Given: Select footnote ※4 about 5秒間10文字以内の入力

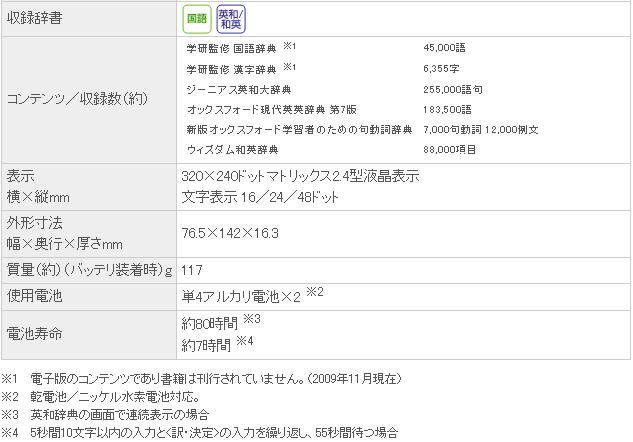Looking at the screenshot, I should tap(200, 433).
